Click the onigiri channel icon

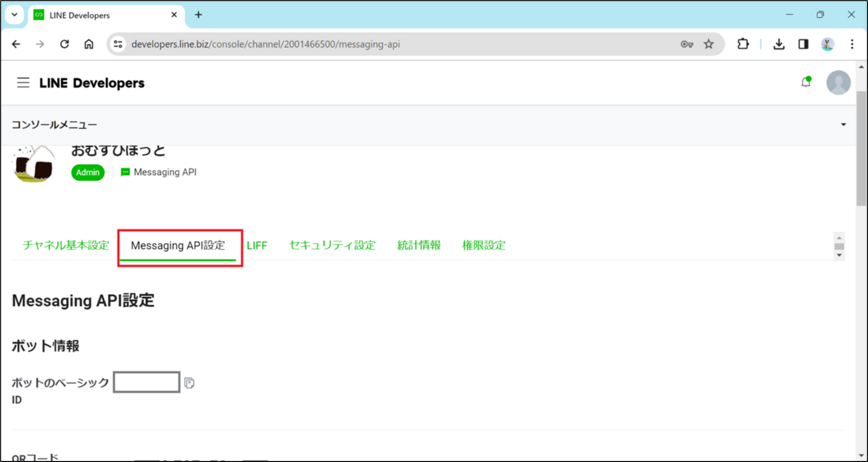coord(33,163)
